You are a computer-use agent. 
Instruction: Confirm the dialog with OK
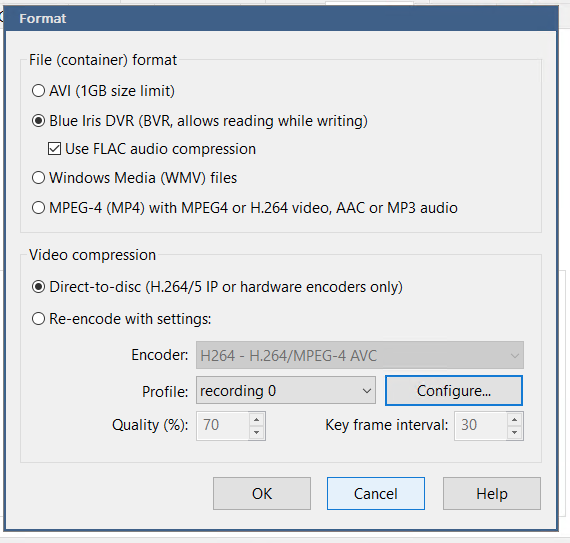click(x=262, y=494)
